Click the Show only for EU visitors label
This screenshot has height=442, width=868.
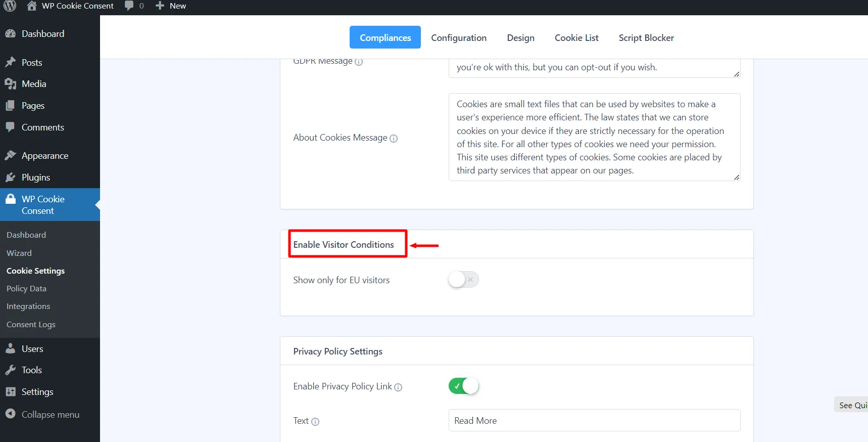tap(341, 280)
